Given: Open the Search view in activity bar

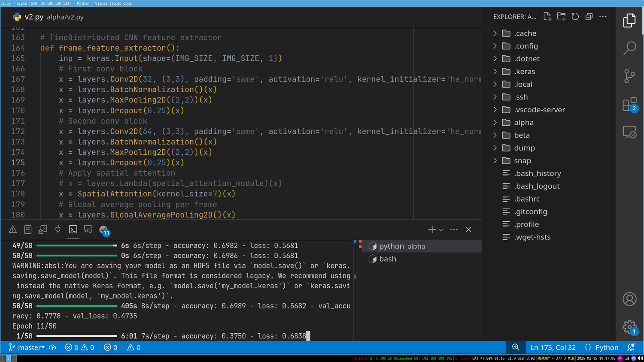Looking at the screenshot, I should (x=629, y=48).
